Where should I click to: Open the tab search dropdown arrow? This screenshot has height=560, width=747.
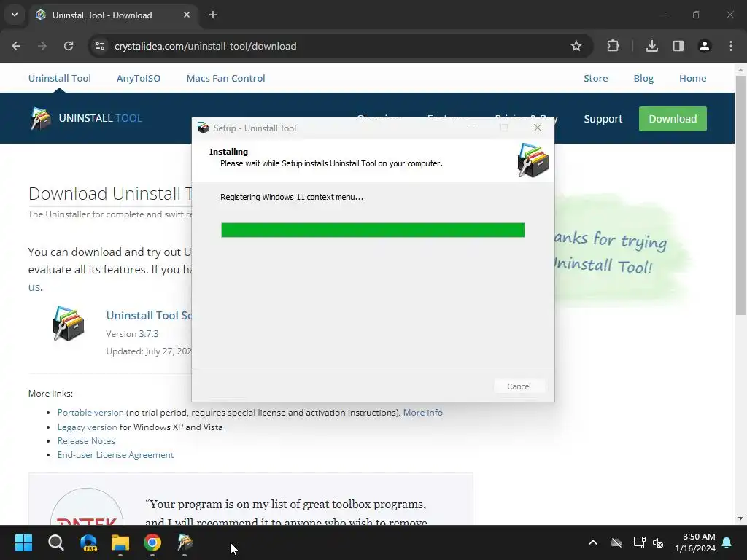(x=15, y=15)
